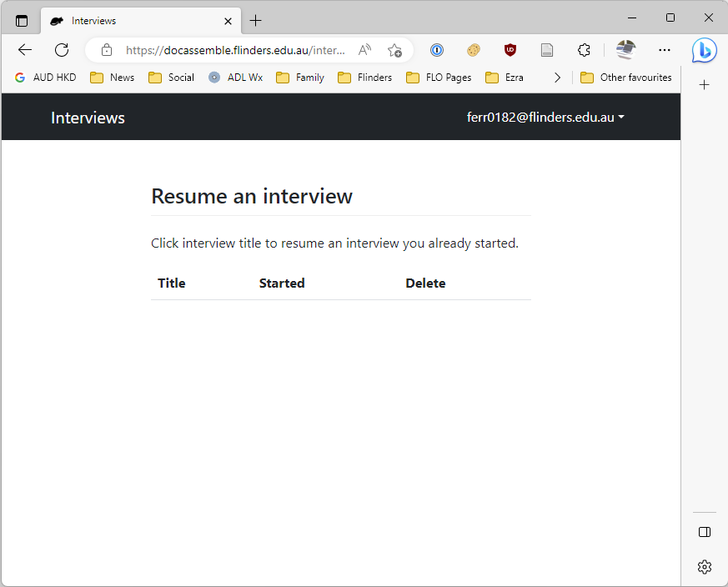
Task: Click the tab actions icon on the Interviews tab
Action: (x=57, y=20)
